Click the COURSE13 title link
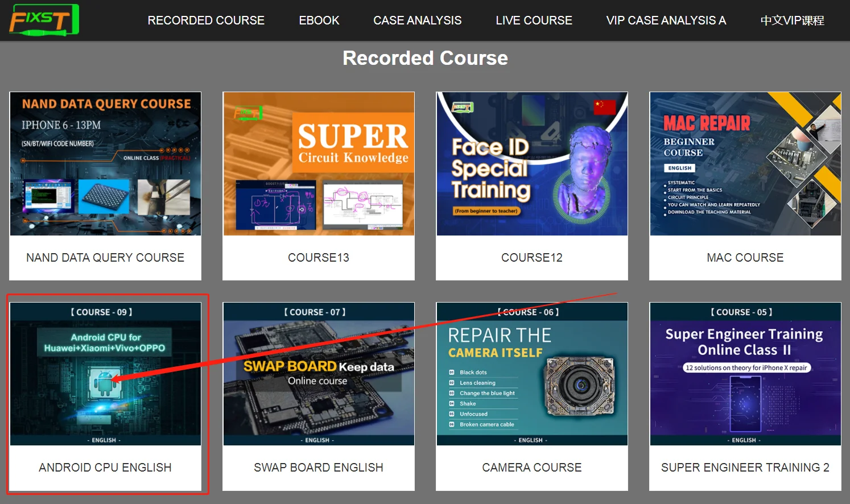Screen dimensions: 850x504 (319, 258)
